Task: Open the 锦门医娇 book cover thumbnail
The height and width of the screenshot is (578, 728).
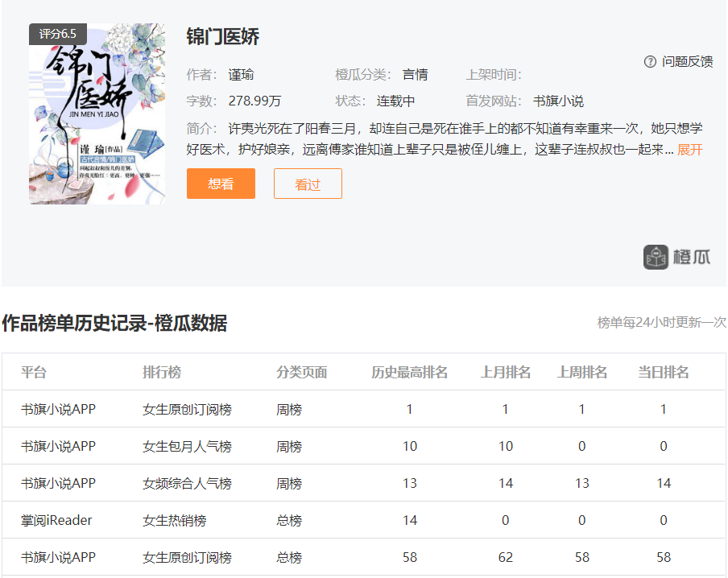Action: point(97,114)
